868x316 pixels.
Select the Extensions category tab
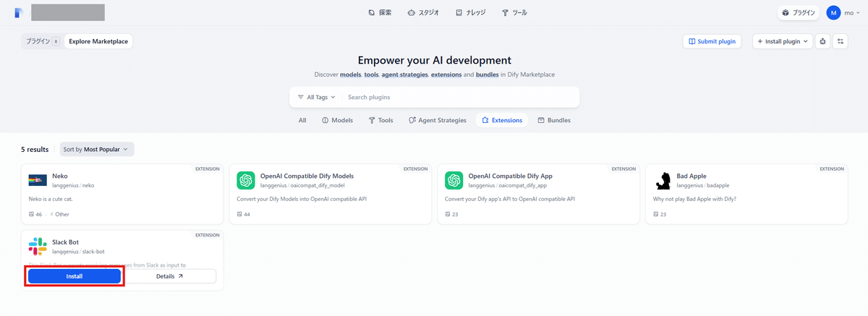pos(502,120)
